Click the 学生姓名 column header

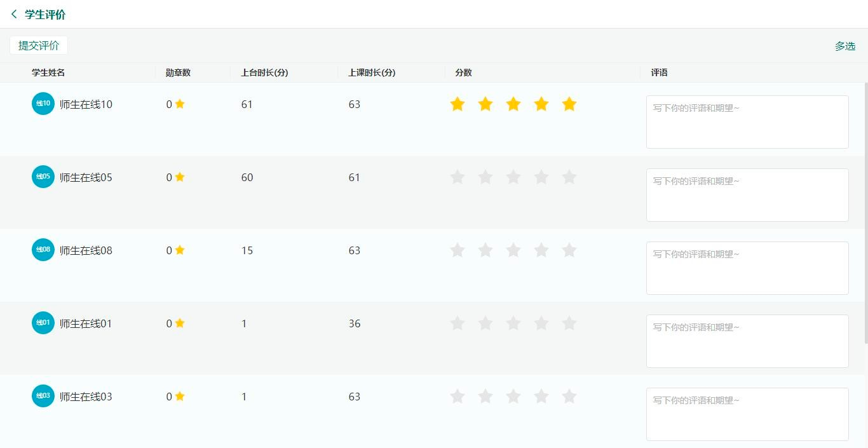click(48, 72)
